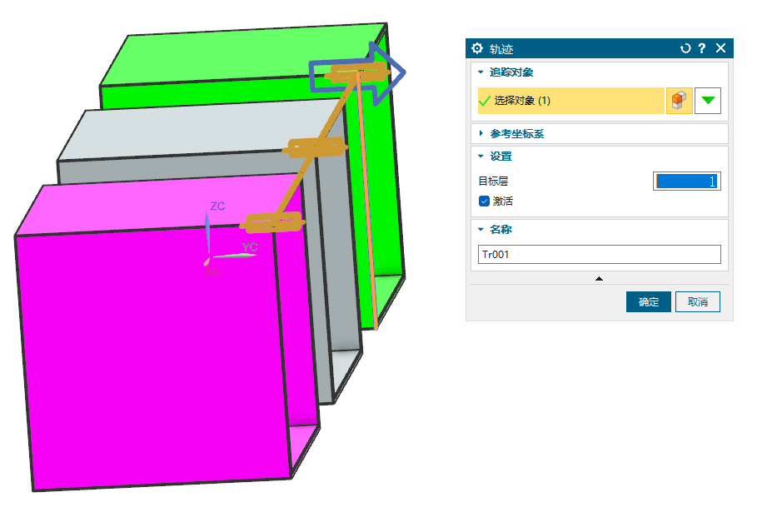Image resolution: width=782 pixels, height=532 pixels.
Task: Collapse the 设置 section
Action: 481,156
